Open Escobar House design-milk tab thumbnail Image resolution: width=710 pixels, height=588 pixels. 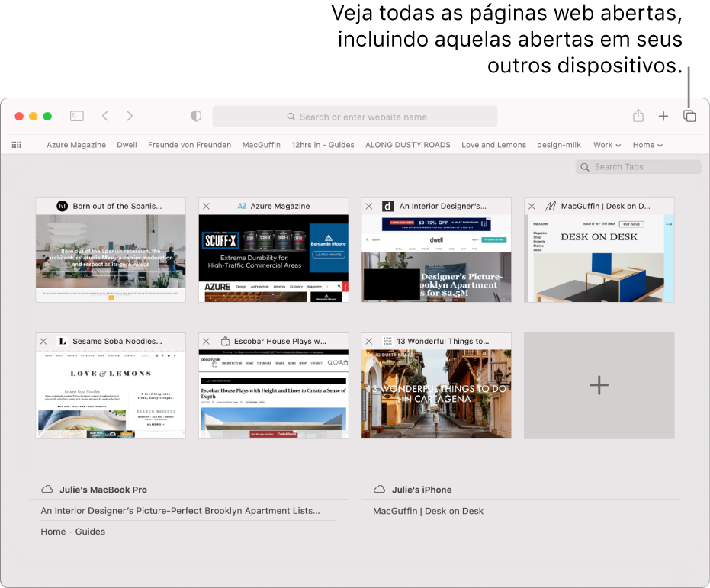[x=274, y=394]
